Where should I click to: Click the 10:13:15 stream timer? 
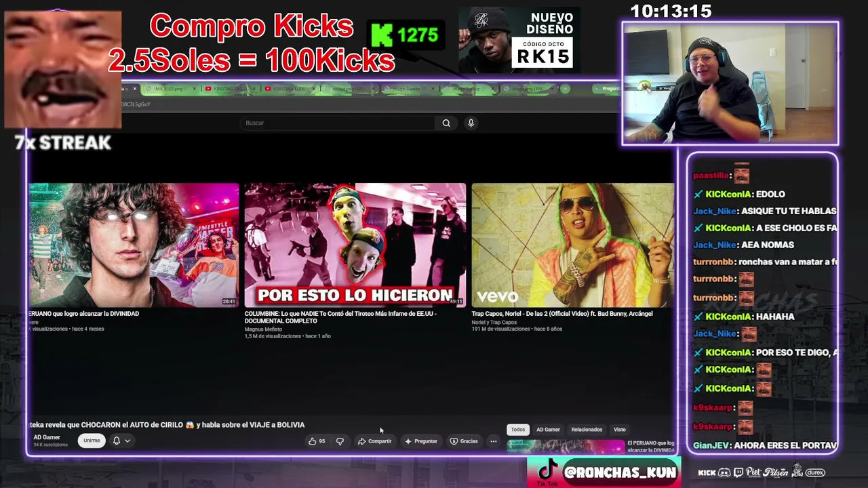[671, 11]
